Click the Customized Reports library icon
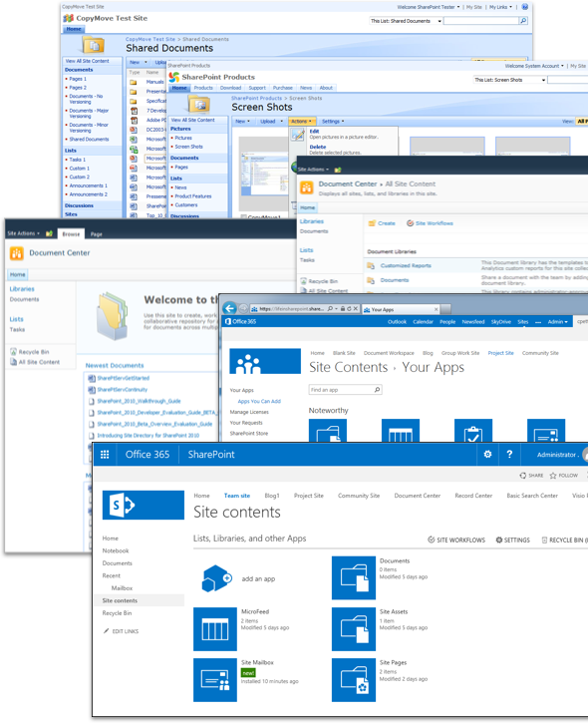 pyautogui.click(x=371, y=265)
